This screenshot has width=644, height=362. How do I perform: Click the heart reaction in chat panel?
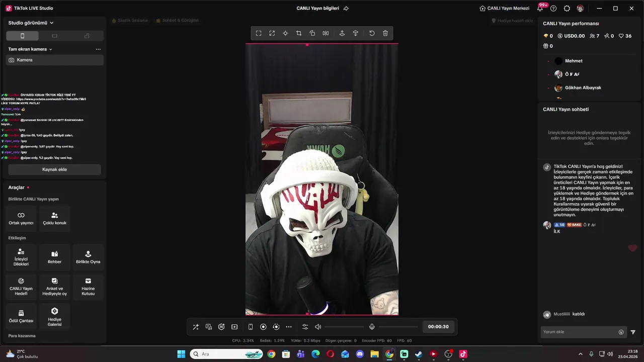click(633, 248)
